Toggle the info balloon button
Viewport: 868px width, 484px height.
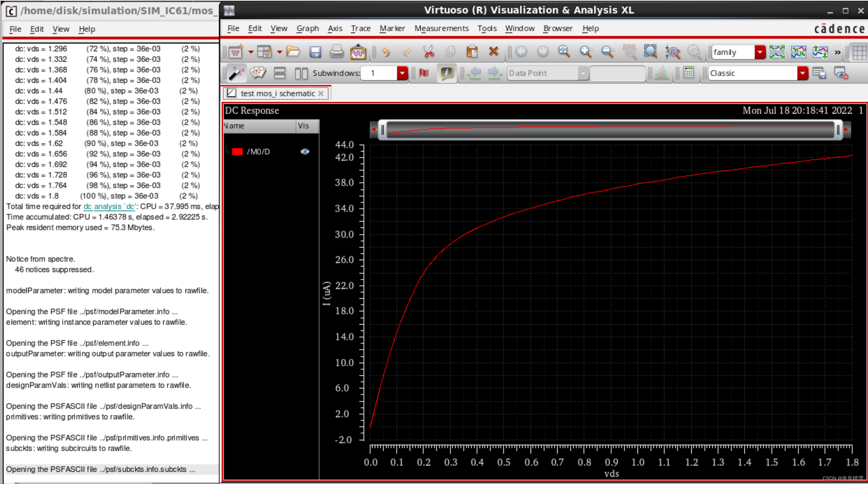point(447,73)
